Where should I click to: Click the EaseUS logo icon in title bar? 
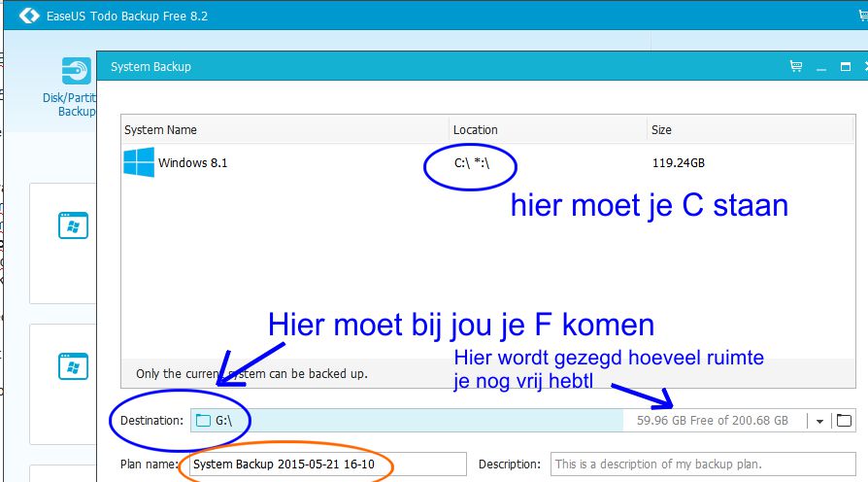tap(29, 16)
